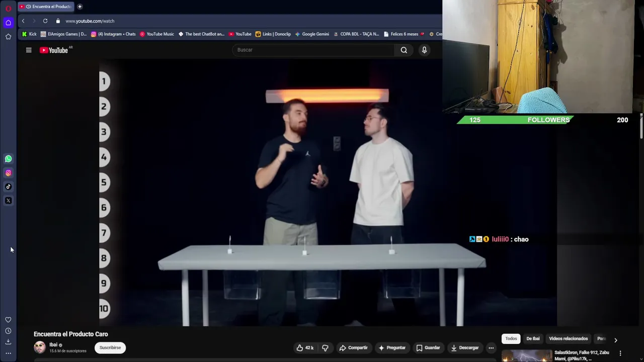Open the Opera menu logo
The width and height of the screenshot is (644, 362).
[x=8, y=9]
